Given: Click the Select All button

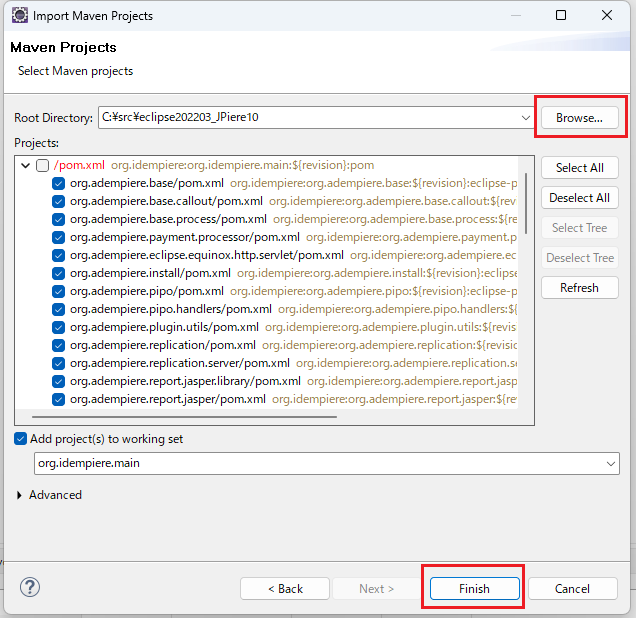Looking at the screenshot, I should click(579, 168).
